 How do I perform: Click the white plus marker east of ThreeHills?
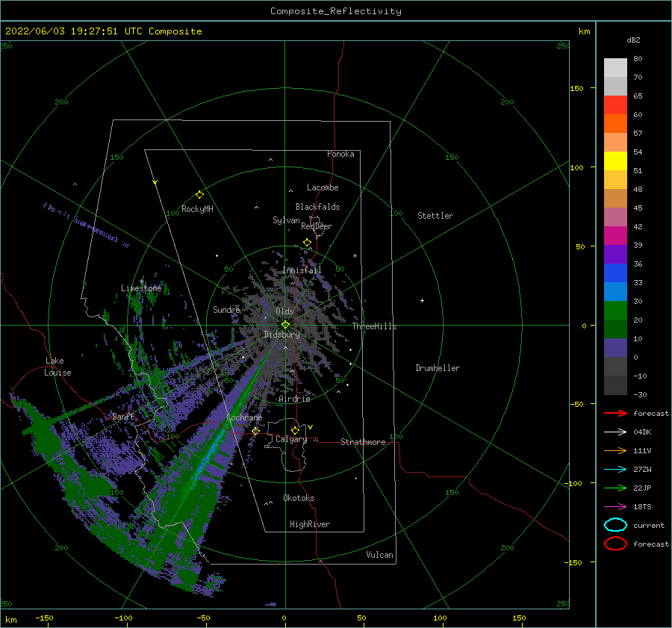[x=422, y=300]
